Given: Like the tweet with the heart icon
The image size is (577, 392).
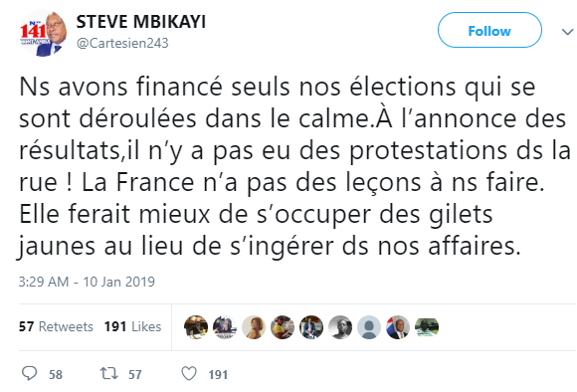Looking at the screenshot, I should pyautogui.click(x=189, y=374).
